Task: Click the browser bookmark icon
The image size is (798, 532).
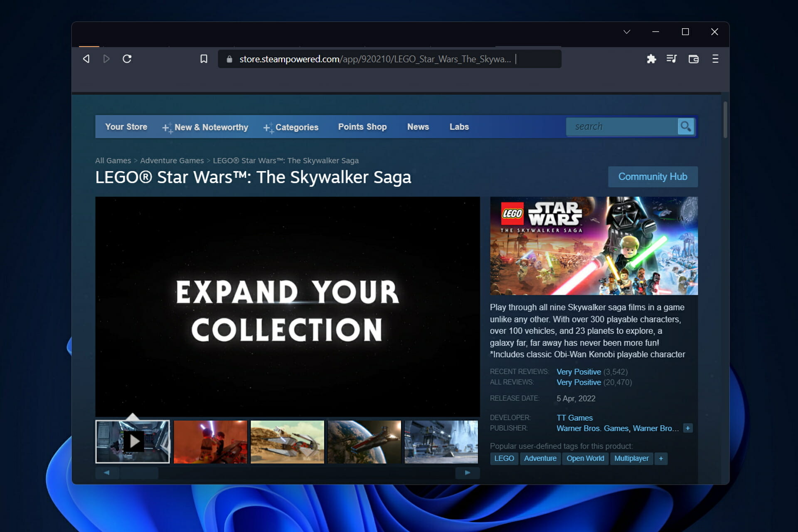Action: (203, 58)
